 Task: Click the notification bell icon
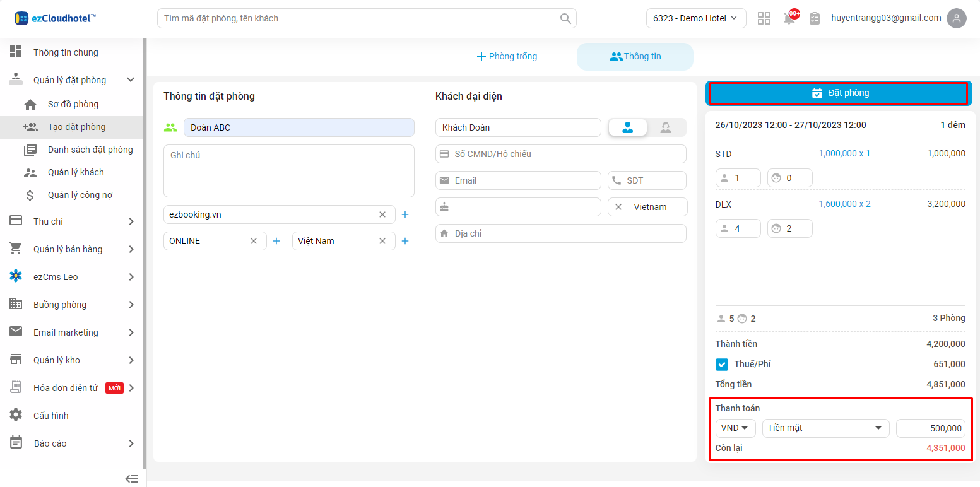tap(789, 18)
